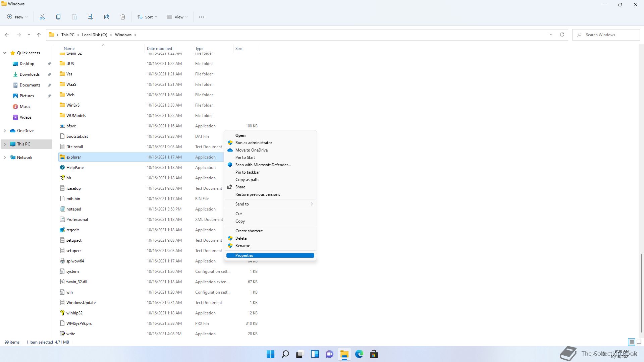Click the Cut icon in toolbar
This screenshot has width=644, height=362.
[42, 17]
